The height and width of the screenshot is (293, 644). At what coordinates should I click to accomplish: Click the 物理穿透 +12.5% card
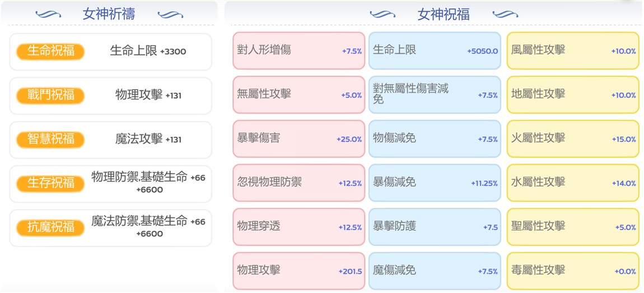(x=298, y=227)
